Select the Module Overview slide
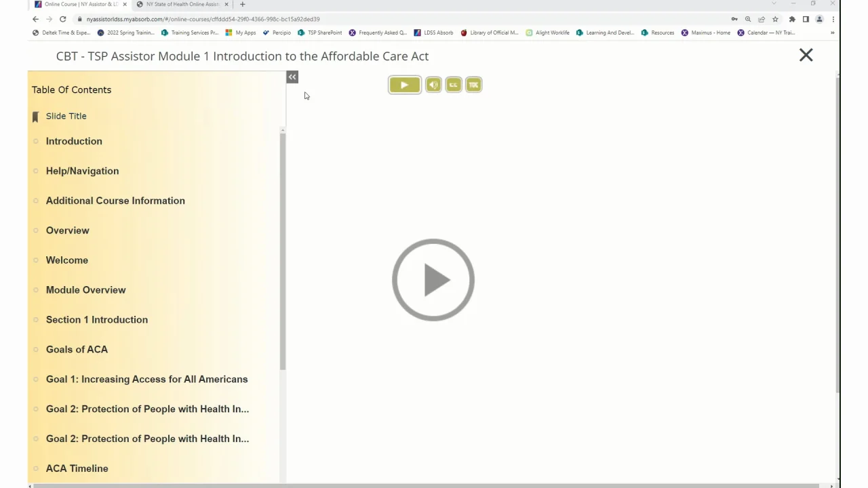Viewport: 868px width, 488px height. pos(85,290)
